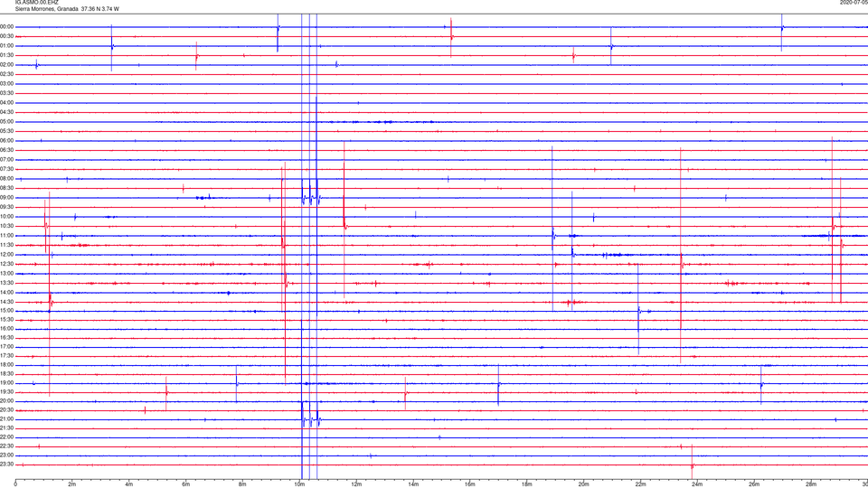Select the 03:00 row label

point(7,83)
